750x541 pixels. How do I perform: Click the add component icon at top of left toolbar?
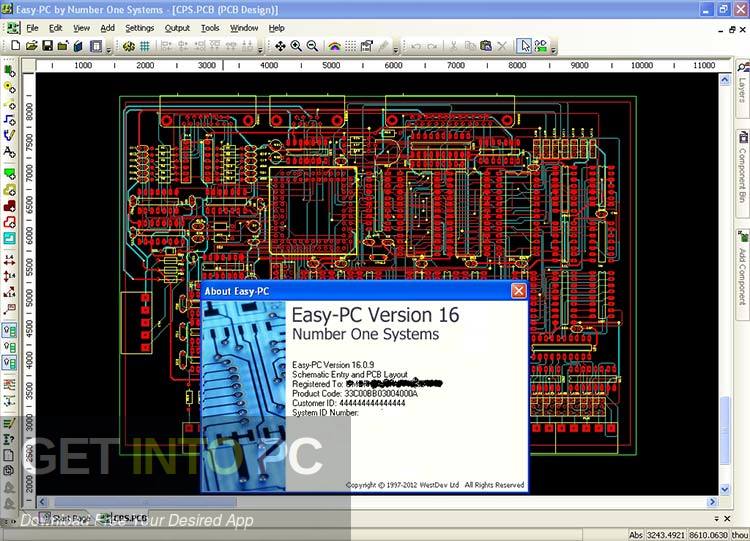pos(10,71)
